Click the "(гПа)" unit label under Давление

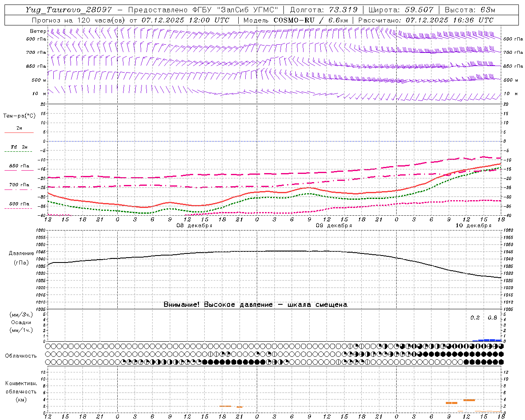tap(21, 263)
